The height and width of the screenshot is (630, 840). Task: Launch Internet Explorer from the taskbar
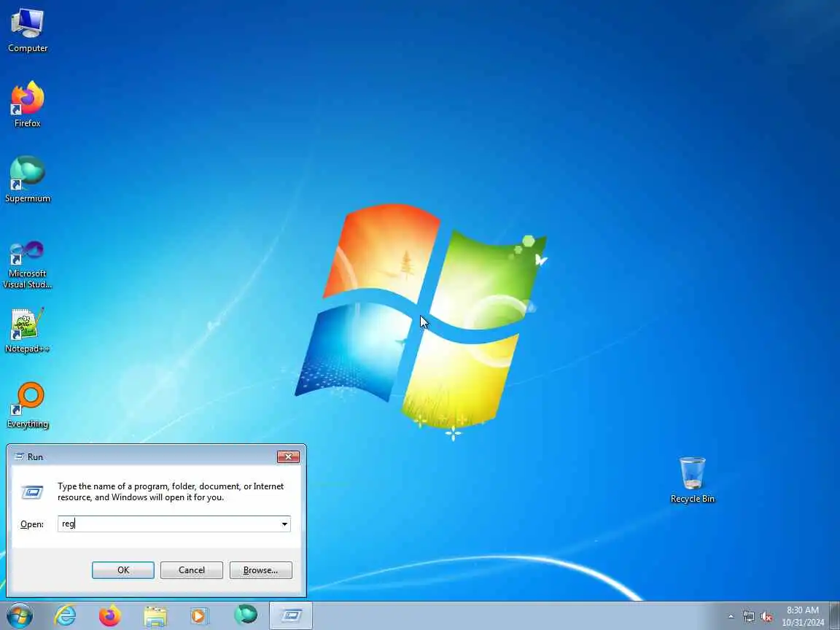pos(65,615)
